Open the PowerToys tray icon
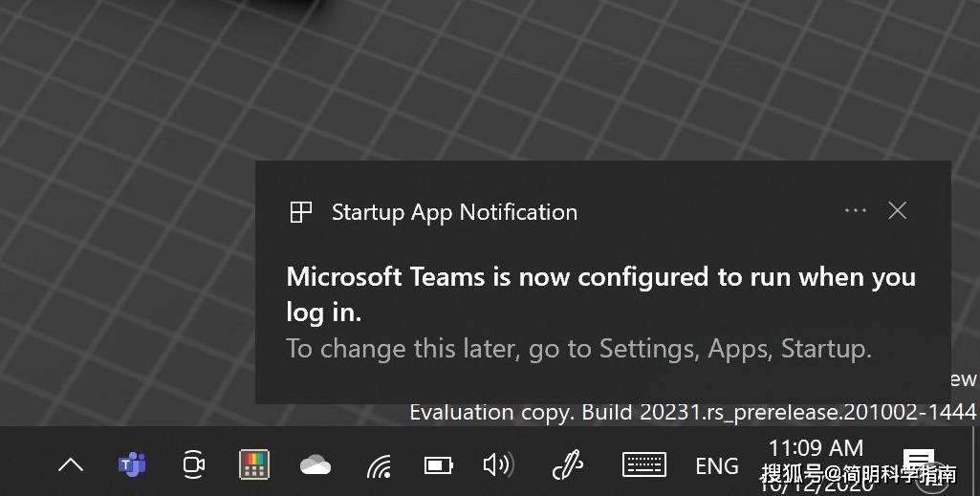Viewport: 980px width, 496px height. point(254,464)
